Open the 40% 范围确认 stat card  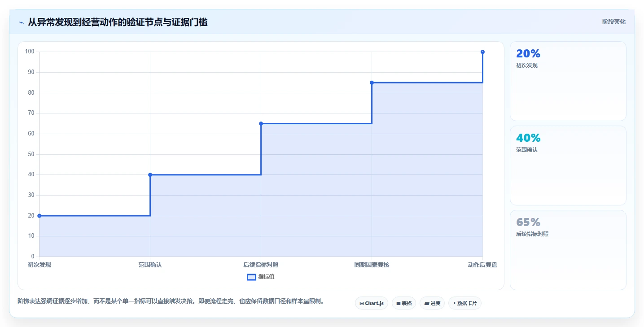(x=568, y=166)
